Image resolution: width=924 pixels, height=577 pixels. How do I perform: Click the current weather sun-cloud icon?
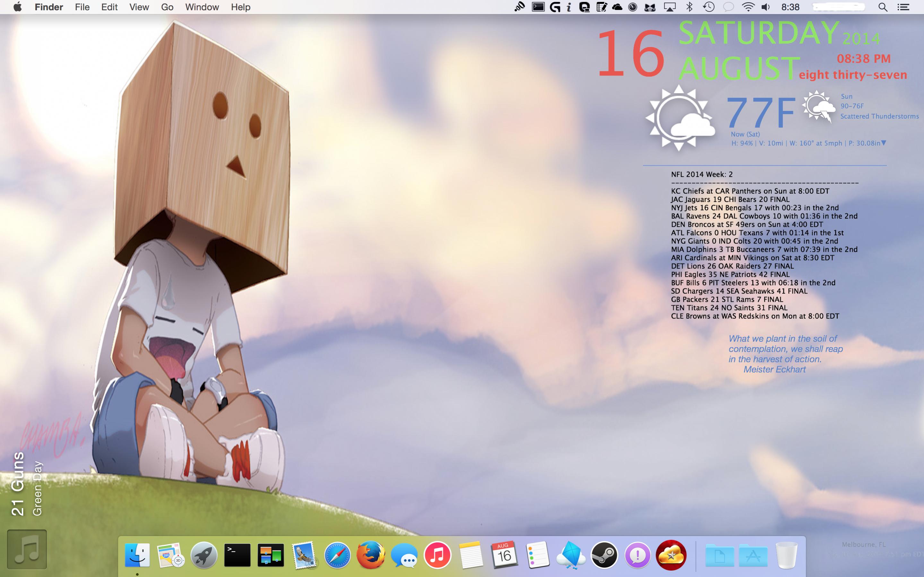coord(680,118)
